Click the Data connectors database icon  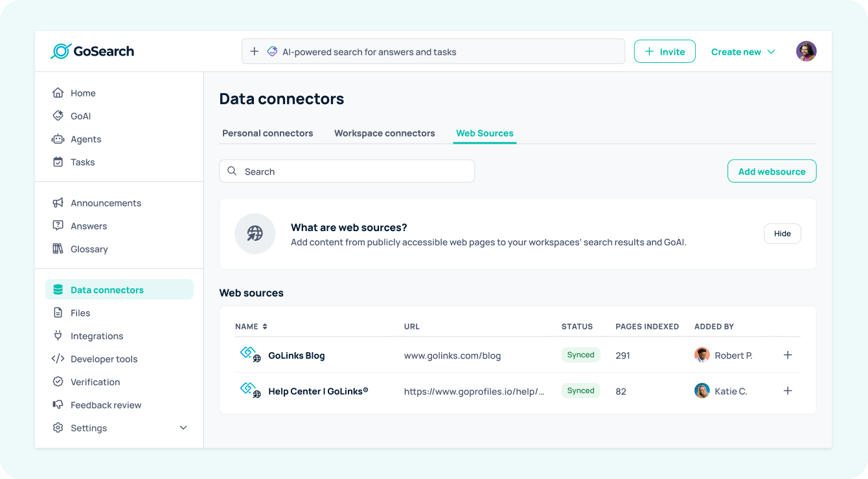pyautogui.click(x=58, y=289)
